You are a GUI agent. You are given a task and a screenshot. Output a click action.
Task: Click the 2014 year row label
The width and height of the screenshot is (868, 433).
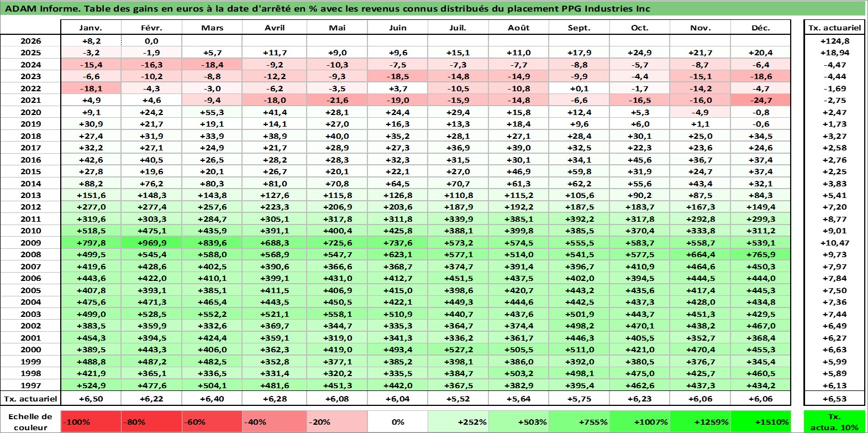(x=30, y=184)
